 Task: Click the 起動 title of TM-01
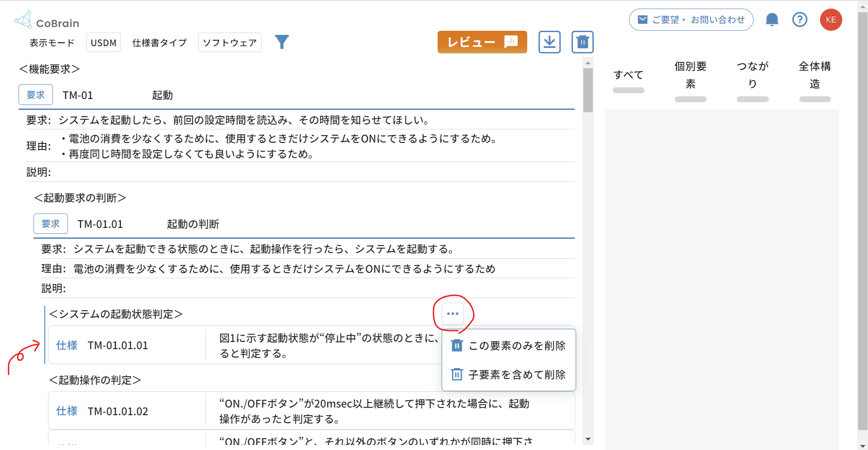(x=162, y=95)
